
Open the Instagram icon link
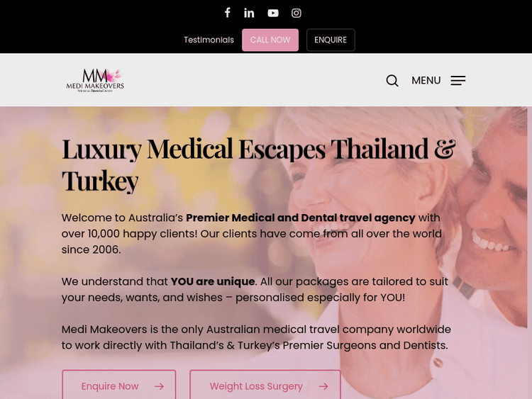click(x=297, y=13)
